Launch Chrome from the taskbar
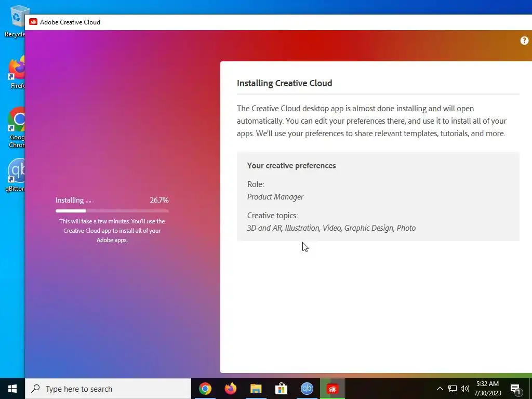 tap(205, 389)
